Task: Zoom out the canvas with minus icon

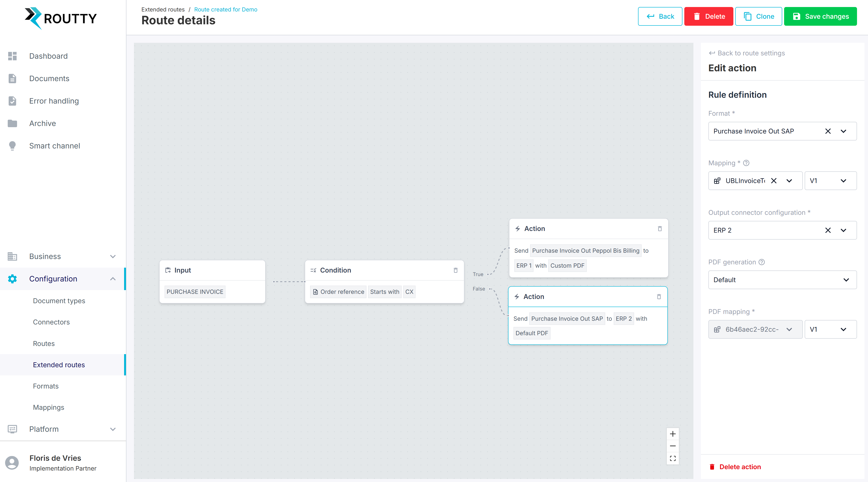Action: point(673,446)
